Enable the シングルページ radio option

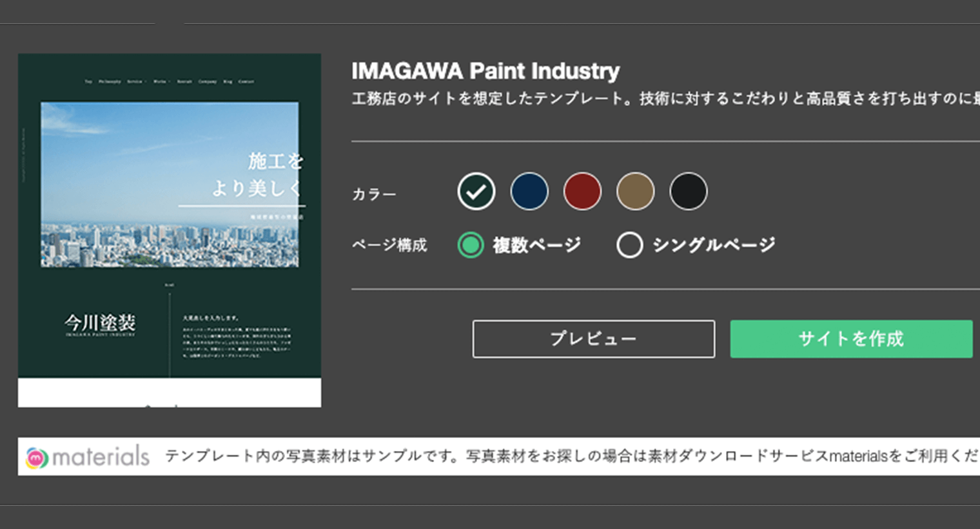[x=629, y=245]
